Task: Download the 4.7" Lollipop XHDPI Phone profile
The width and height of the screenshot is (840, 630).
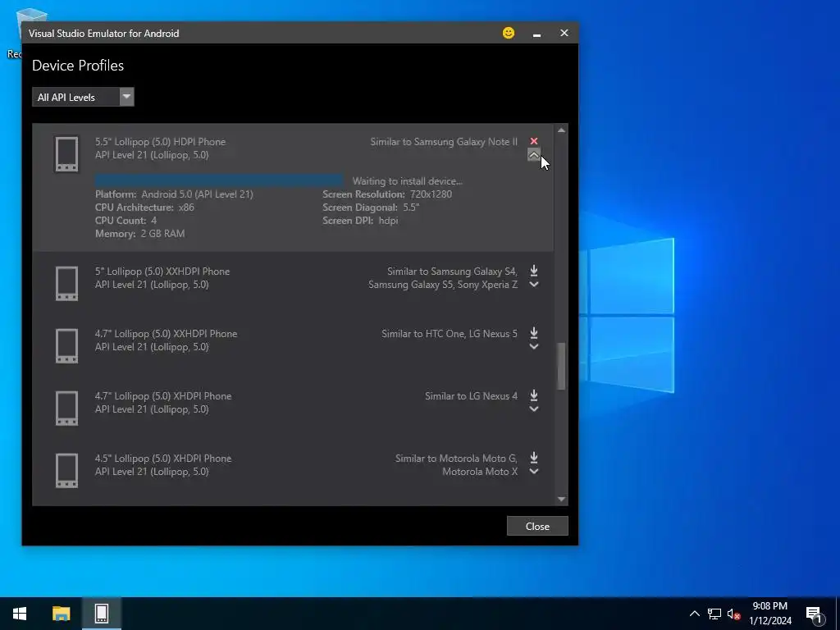Action: [533, 395]
